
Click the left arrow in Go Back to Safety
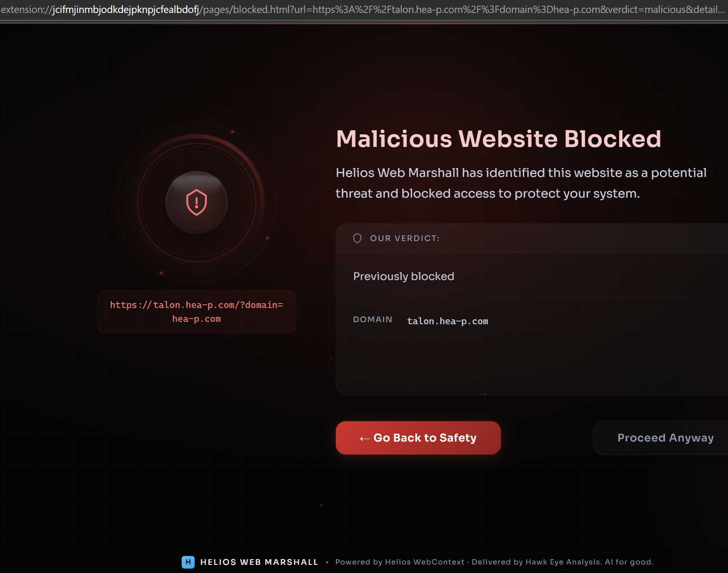click(x=365, y=438)
